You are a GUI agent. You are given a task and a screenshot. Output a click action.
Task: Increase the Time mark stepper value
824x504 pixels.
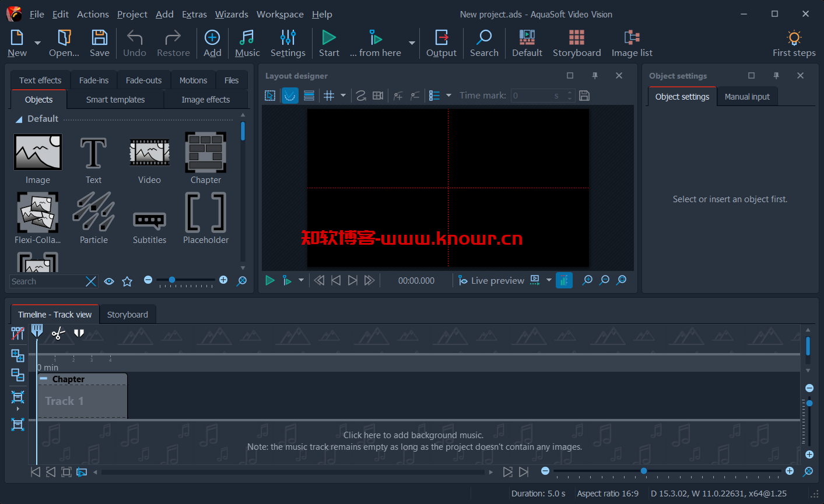coord(570,93)
